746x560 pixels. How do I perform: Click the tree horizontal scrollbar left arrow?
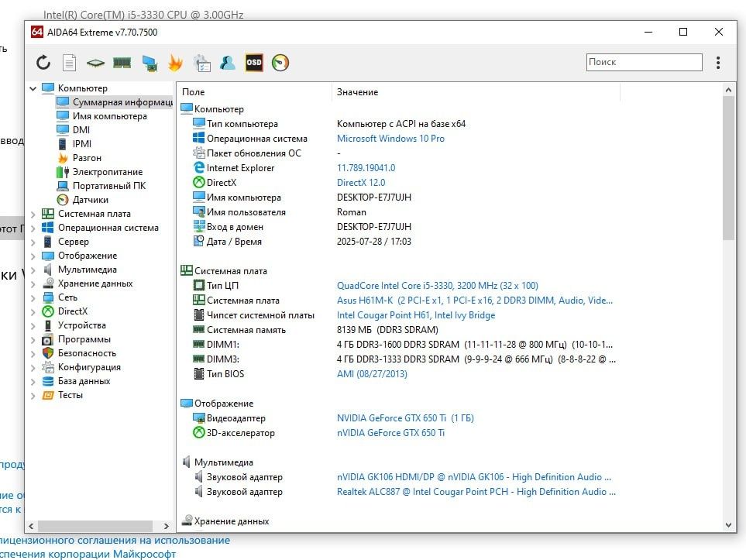[32, 526]
